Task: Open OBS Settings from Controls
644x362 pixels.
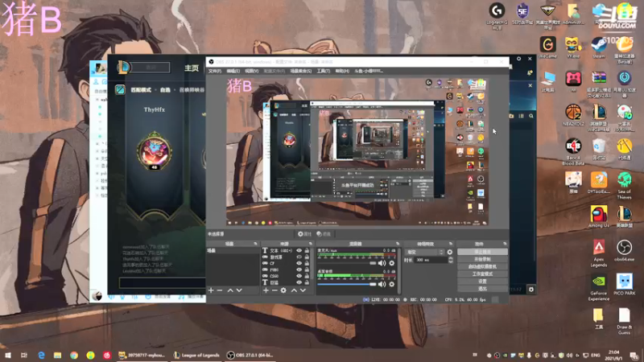Action: click(482, 281)
